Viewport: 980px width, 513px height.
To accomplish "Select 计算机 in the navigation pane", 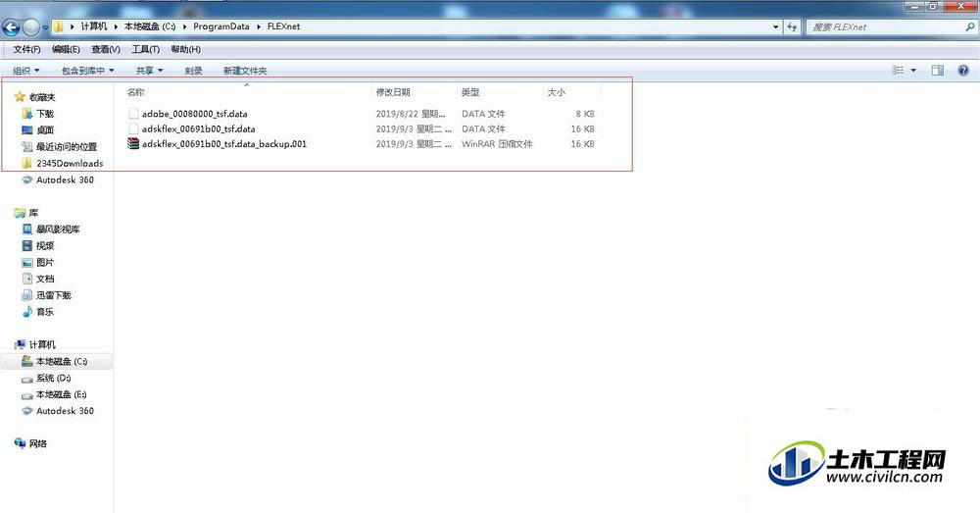I will 42,344.
